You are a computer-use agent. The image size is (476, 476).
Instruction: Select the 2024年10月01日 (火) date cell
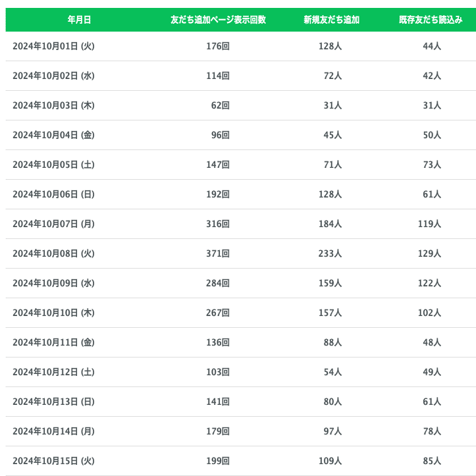53,46
